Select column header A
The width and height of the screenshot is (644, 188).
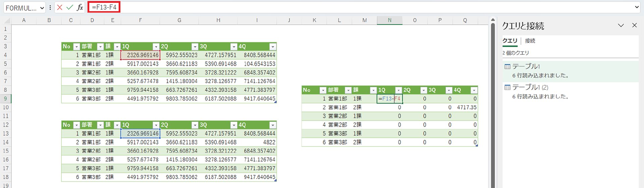coord(24,20)
